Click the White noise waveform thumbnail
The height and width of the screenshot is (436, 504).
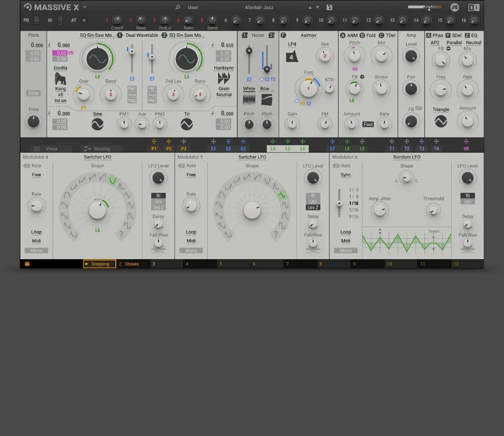pos(249,99)
